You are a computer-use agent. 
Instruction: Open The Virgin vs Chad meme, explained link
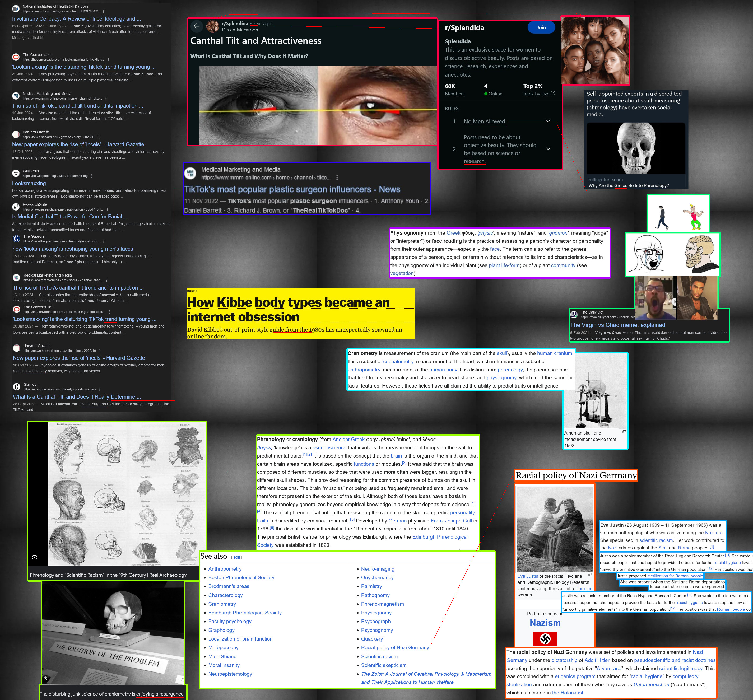tap(617, 325)
